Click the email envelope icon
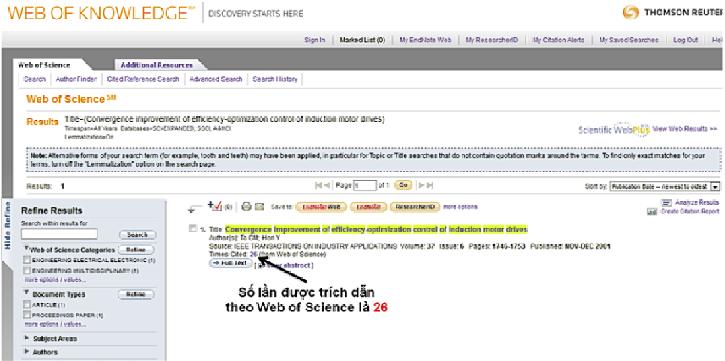Viewport: 725px width, 361px height. click(259, 207)
